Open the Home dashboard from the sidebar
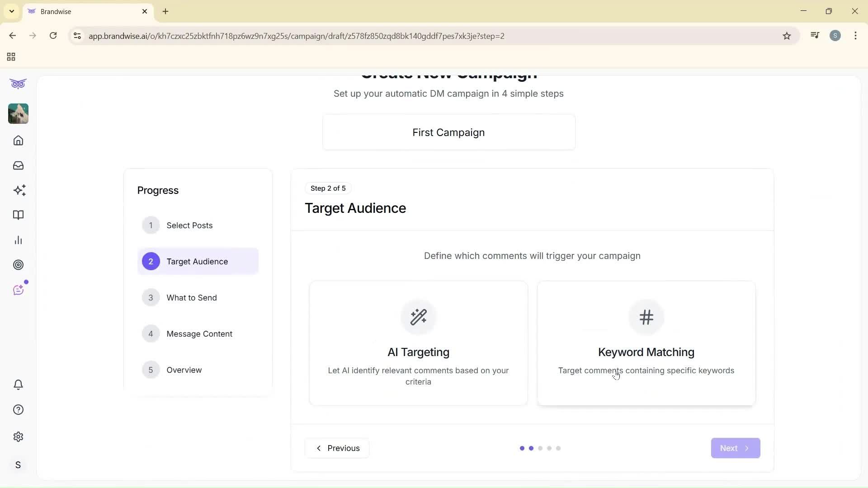Image resolution: width=868 pixels, height=488 pixels. coord(18,141)
